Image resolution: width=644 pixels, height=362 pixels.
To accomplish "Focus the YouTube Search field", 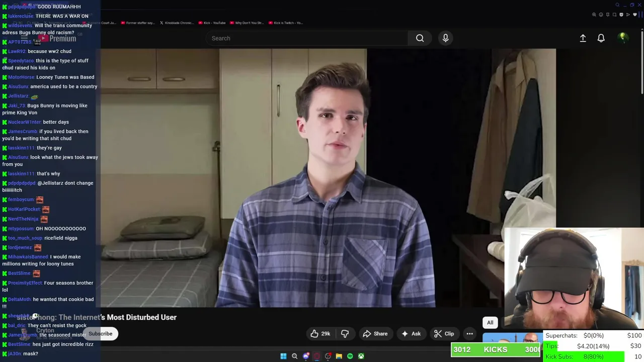I will tap(307, 38).
